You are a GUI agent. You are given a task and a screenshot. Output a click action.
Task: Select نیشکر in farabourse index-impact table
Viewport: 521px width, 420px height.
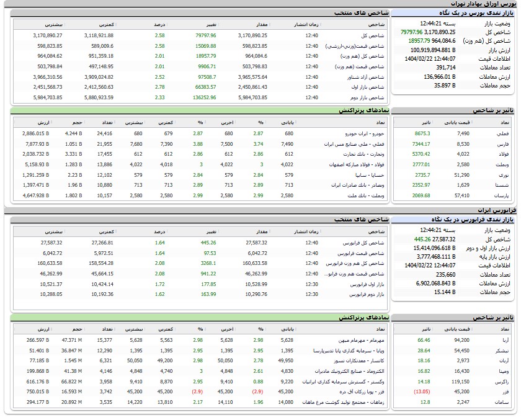coord(502,351)
